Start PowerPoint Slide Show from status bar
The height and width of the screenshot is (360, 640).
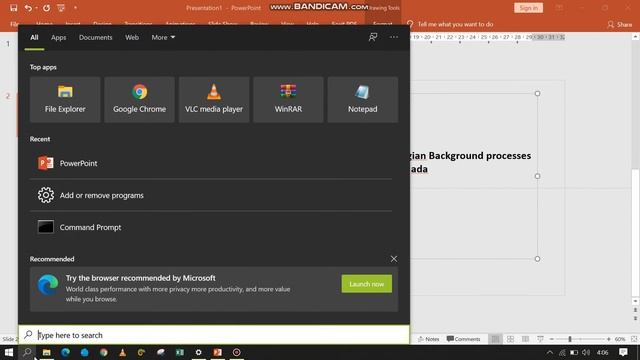point(540,339)
